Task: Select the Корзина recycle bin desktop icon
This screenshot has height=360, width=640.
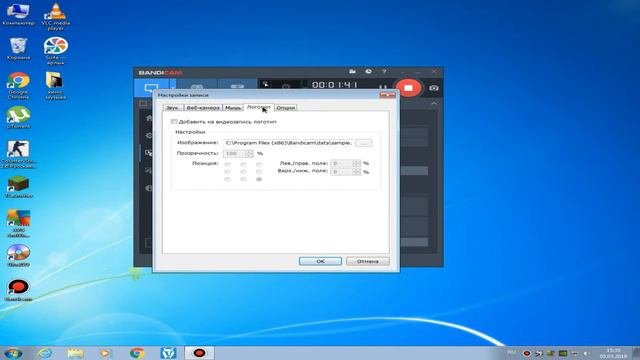Action: click(x=18, y=49)
